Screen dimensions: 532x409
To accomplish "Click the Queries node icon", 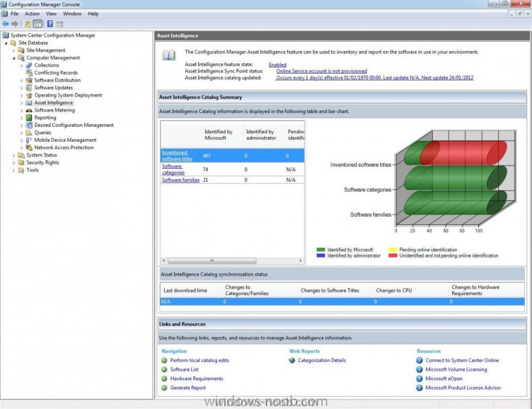I will [x=29, y=133].
